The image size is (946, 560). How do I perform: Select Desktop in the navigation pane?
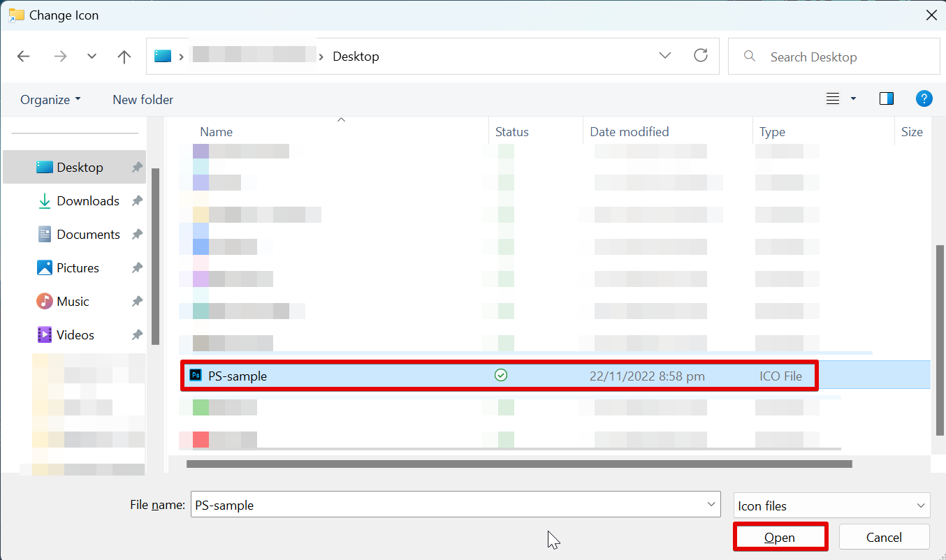click(75, 168)
